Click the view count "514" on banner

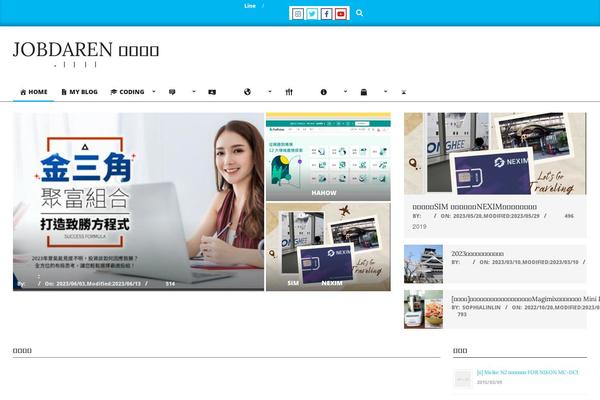(x=170, y=284)
